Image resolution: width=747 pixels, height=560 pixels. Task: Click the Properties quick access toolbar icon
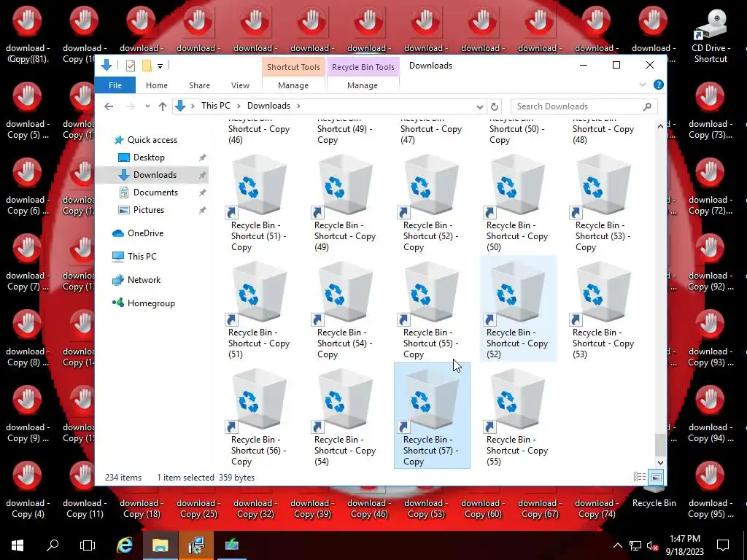pyautogui.click(x=130, y=66)
